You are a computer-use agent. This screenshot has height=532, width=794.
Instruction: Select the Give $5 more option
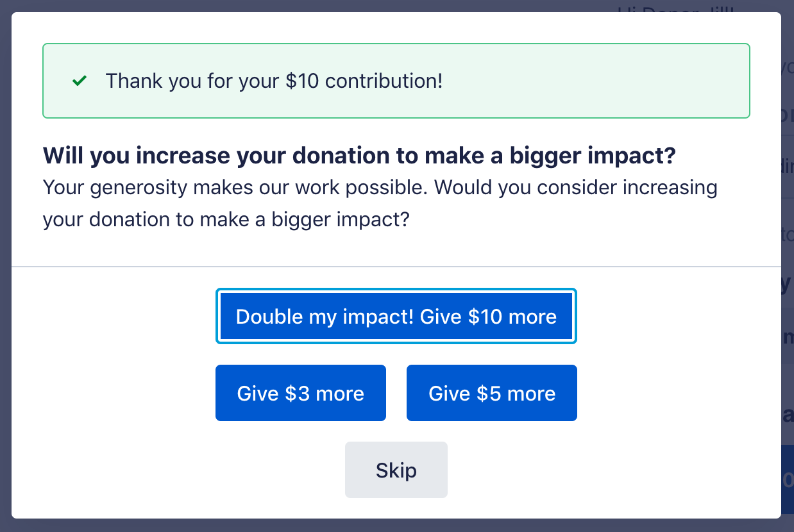[492, 393]
